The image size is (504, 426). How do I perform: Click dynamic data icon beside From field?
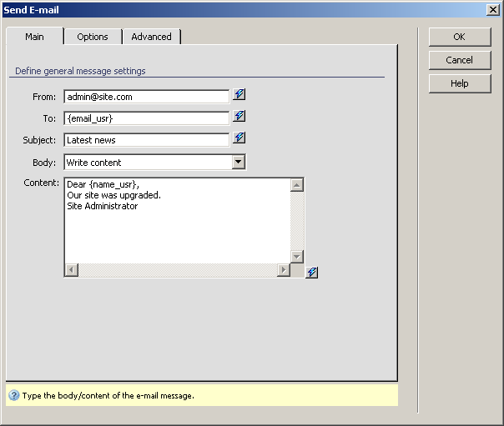pos(239,95)
